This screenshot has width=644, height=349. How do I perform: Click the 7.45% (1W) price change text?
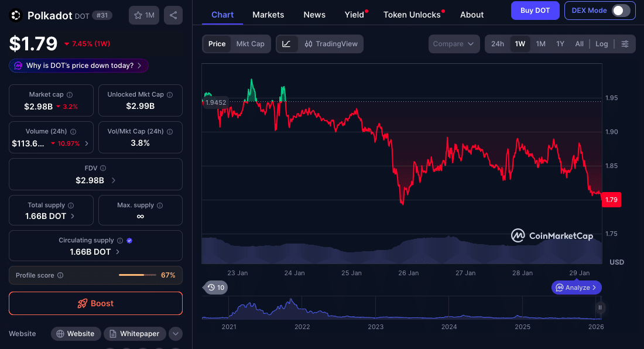tap(91, 44)
